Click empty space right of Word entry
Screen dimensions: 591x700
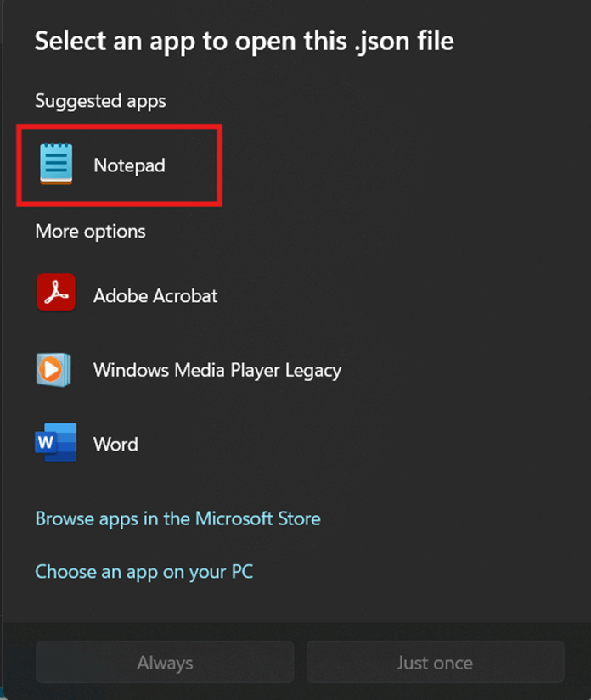point(382,445)
